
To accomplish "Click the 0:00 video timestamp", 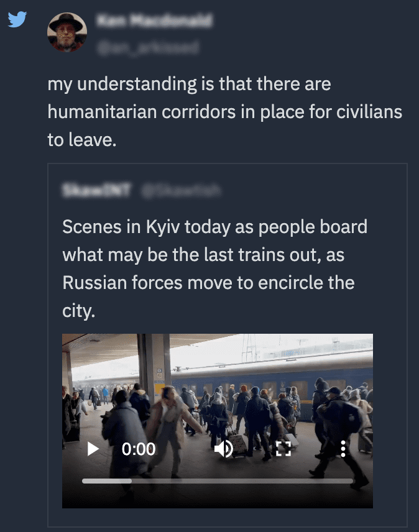I will (x=139, y=449).
